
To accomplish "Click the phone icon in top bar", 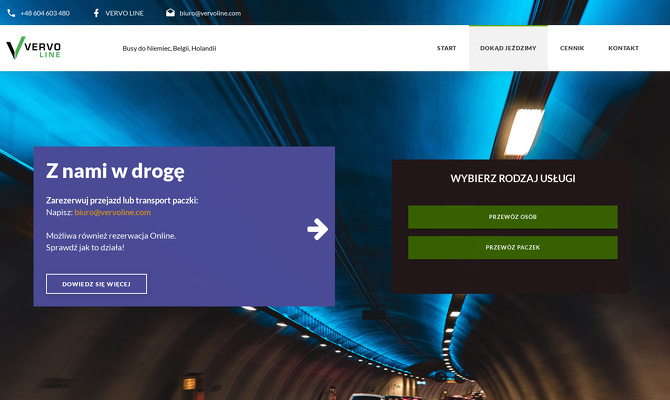I will [x=11, y=13].
